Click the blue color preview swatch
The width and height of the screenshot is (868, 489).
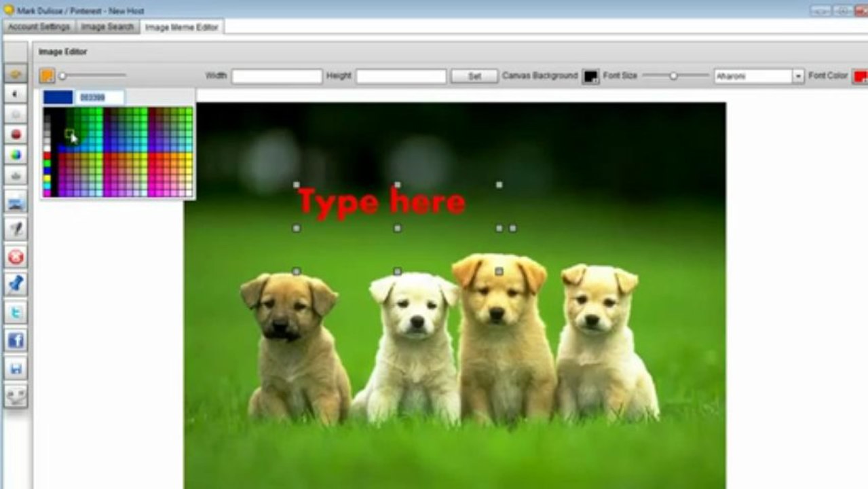(x=58, y=97)
